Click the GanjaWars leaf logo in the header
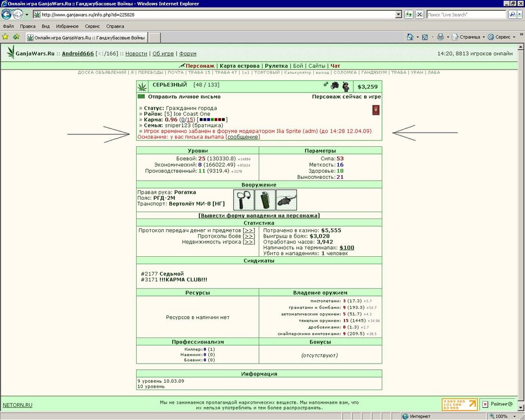Screen dimensions: 525x420 click(11, 52)
